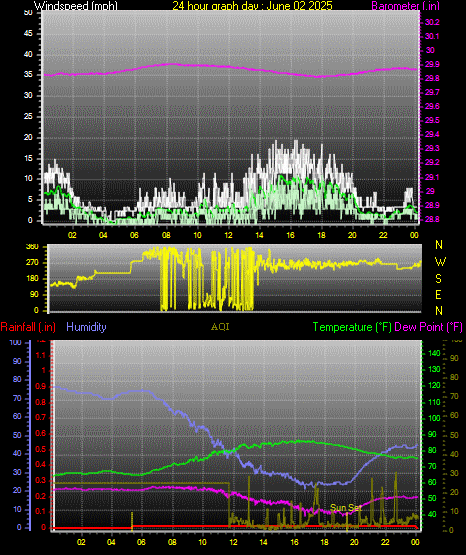Click the 30.2 barometer scale value

click(432, 22)
